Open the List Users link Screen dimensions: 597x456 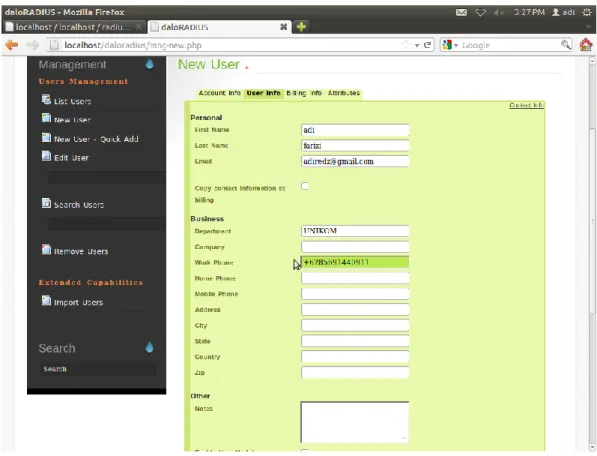[x=72, y=101]
